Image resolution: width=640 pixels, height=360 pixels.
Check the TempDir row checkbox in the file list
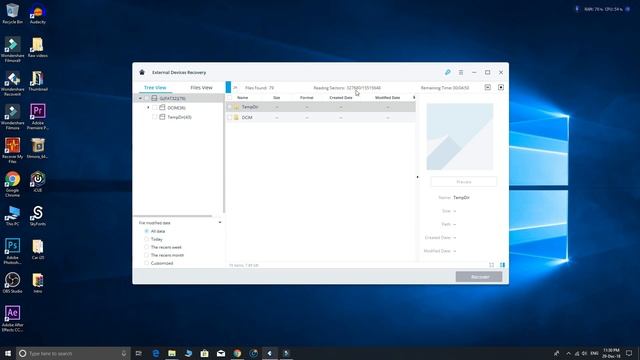point(229,107)
